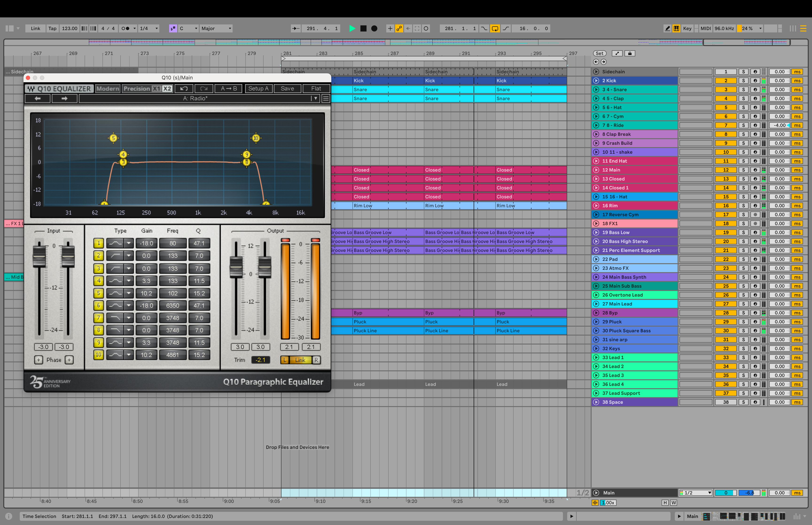Open the Major scale dropdown
The image size is (812, 525).
point(216,29)
